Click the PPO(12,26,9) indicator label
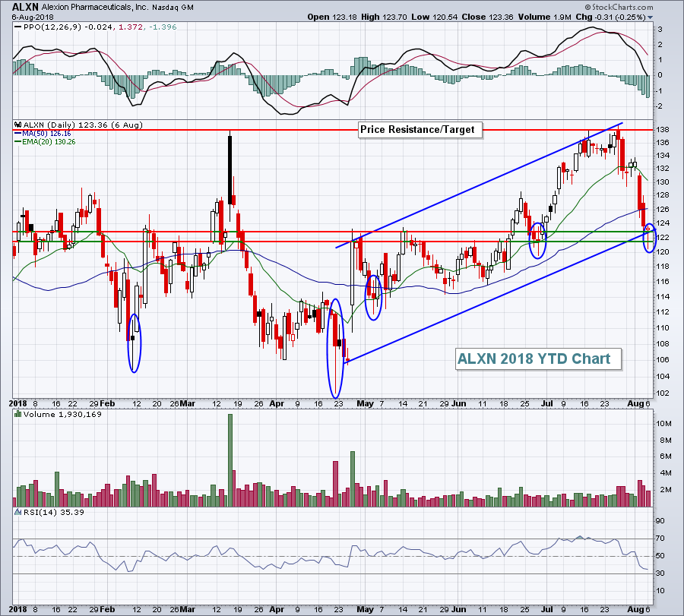Image resolution: width=684 pixels, height=616 pixels. click(52, 27)
